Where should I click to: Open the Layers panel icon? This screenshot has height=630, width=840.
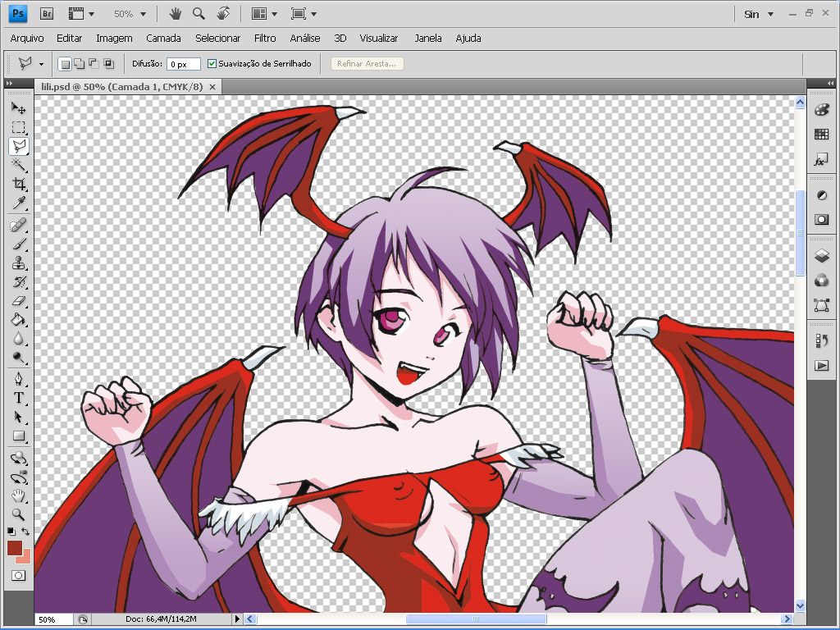click(x=821, y=256)
